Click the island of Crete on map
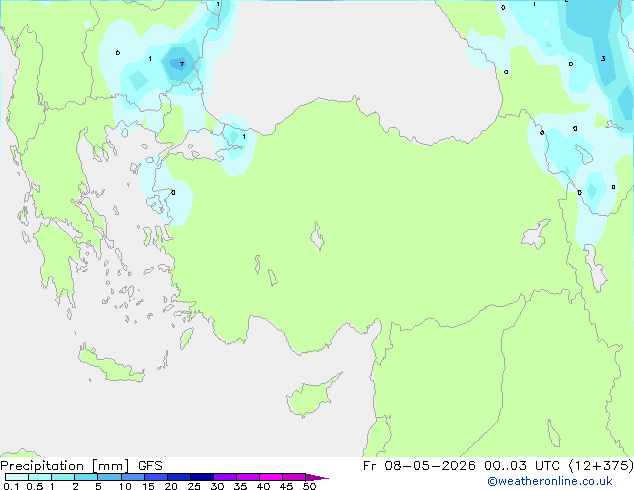The width and height of the screenshot is (634, 490). pyautogui.click(x=112, y=365)
